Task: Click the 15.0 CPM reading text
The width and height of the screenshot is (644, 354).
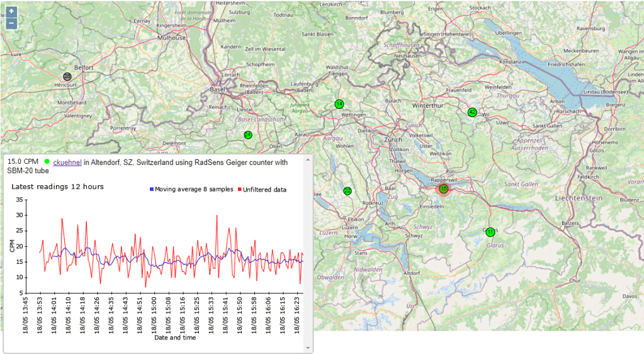Action: tap(23, 163)
